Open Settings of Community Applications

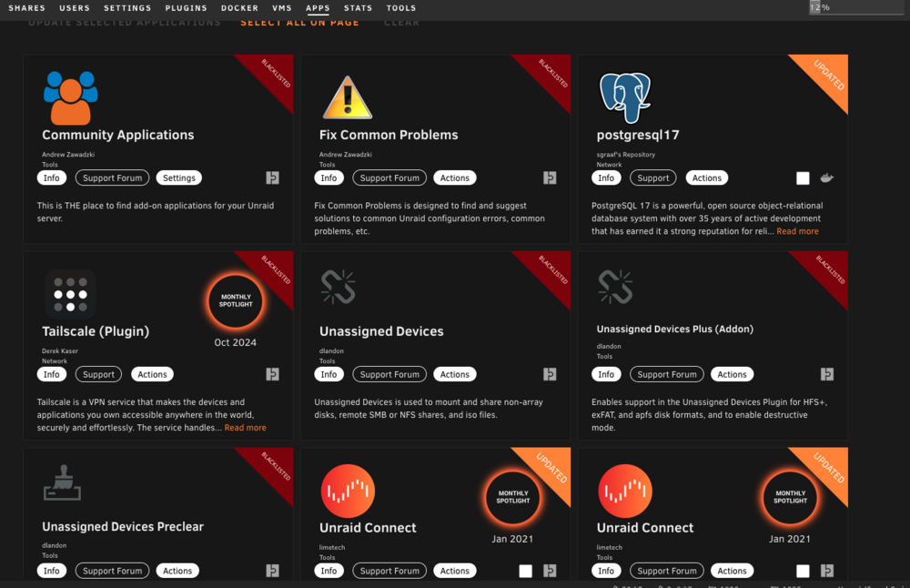pos(178,177)
